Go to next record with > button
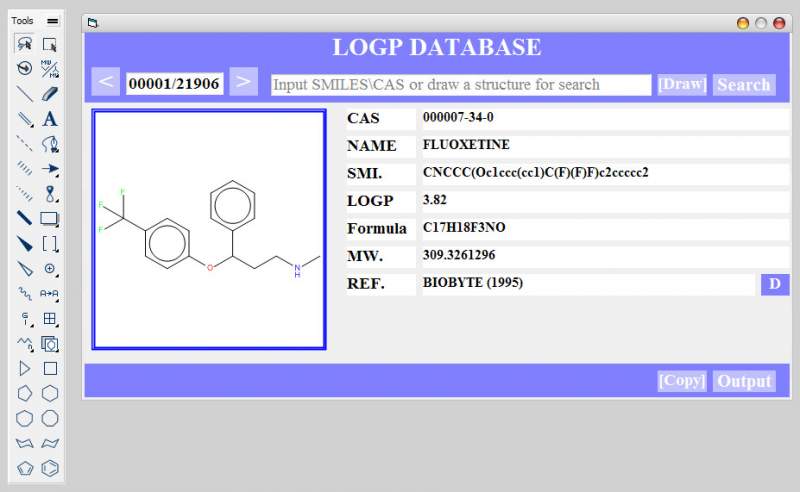The image size is (800, 492). (243, 81)
